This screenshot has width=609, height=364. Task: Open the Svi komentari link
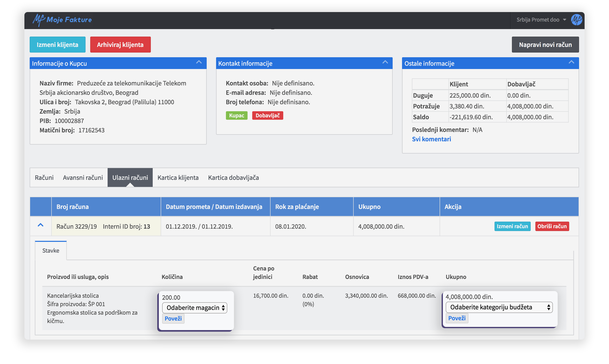point(431,139)
